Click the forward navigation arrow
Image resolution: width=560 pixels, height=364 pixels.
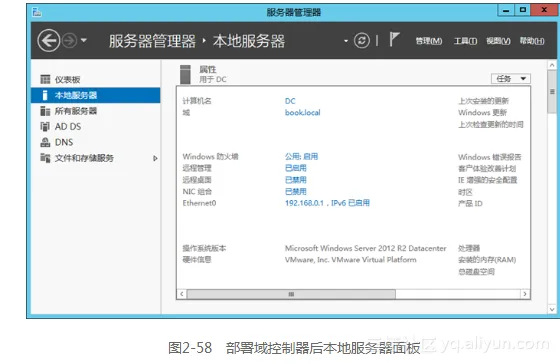pos(69,40)
